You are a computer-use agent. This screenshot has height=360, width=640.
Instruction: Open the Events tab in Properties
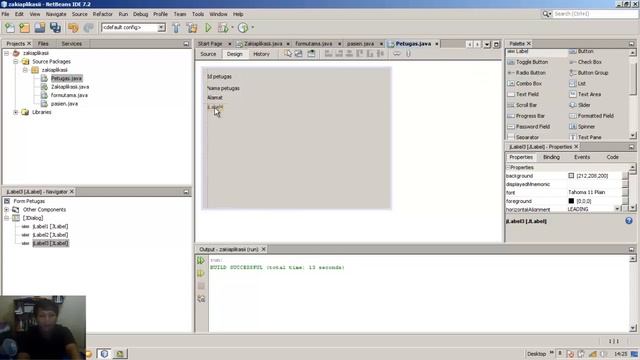(x=582, y=157)
